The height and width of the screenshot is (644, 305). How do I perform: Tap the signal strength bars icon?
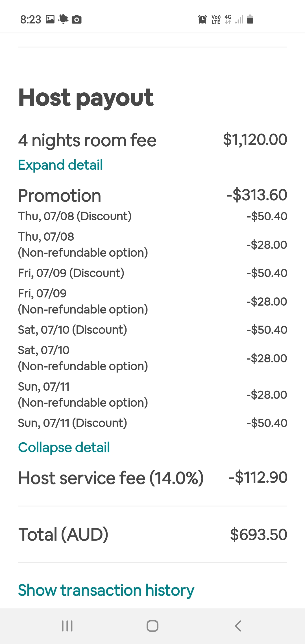point(239,19)
